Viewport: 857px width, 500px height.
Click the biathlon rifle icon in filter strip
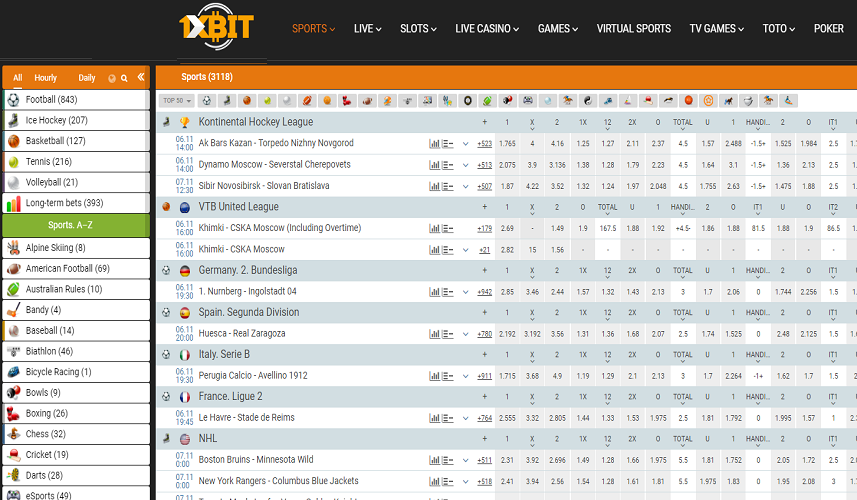407,101
